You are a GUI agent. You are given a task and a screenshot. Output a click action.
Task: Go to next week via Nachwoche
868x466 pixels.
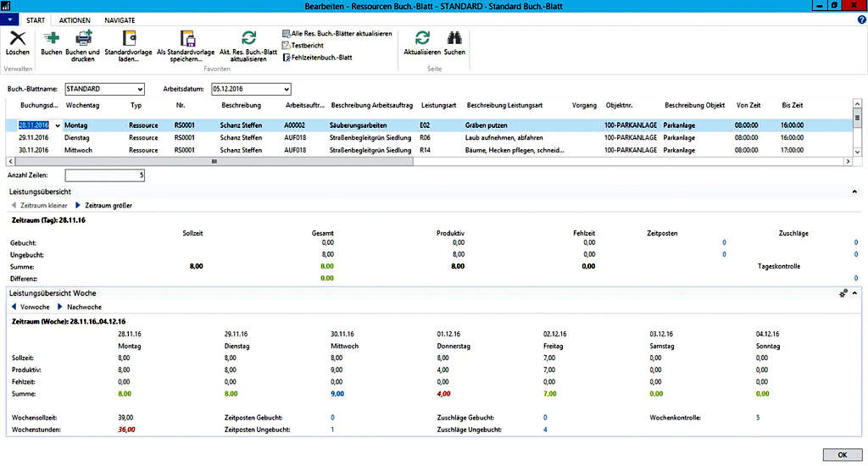(x=84, y=307)
